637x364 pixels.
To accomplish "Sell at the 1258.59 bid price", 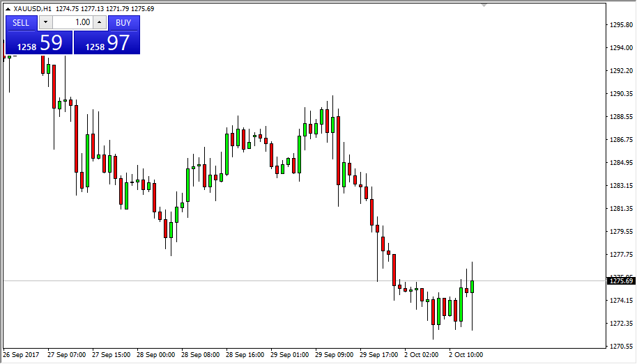I will (x=39, y=43).
